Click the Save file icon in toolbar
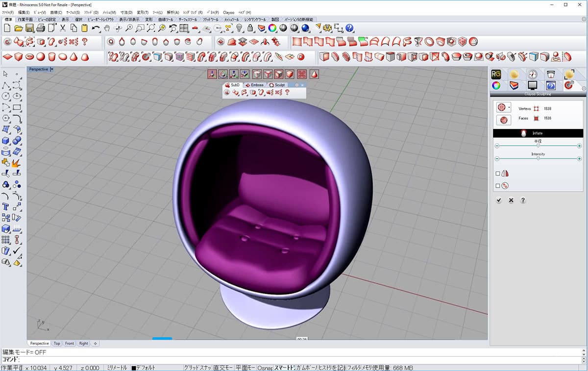 (x=30, y=28)
